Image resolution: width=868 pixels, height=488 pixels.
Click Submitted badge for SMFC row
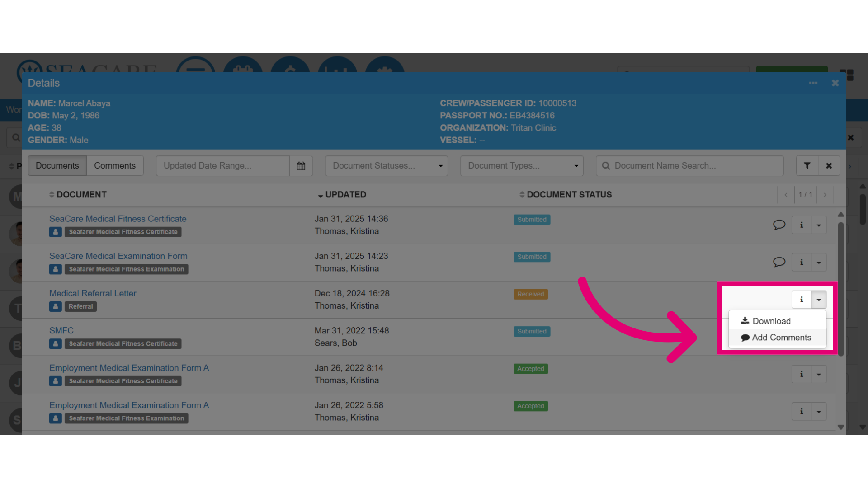click(532, 332)
